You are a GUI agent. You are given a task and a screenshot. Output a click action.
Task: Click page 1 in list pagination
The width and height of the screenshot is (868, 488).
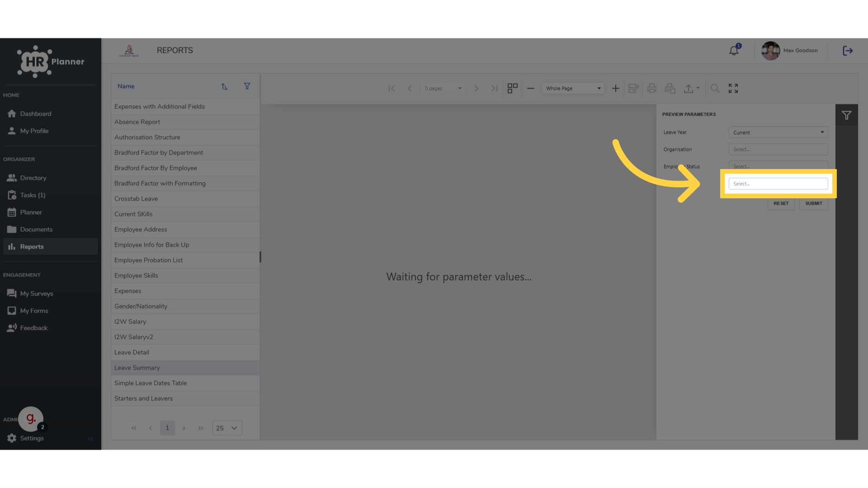click(x=167, y=428)
